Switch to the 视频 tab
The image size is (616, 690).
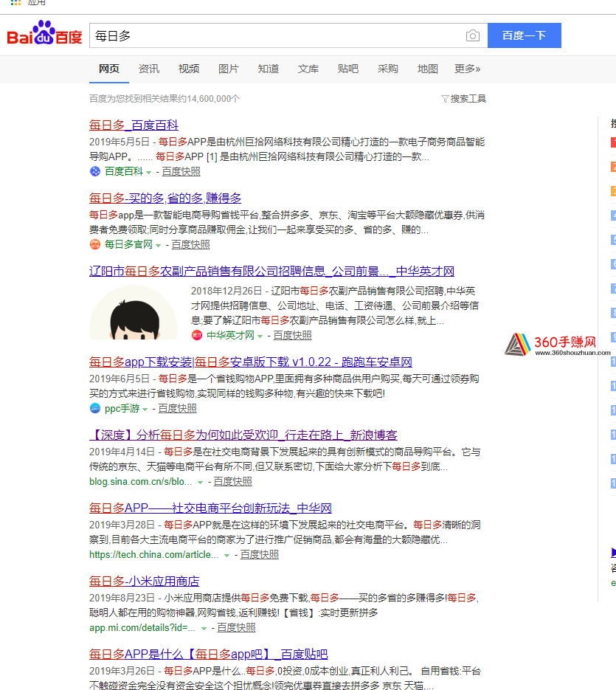pyautogui.click(x=189, y=69)
